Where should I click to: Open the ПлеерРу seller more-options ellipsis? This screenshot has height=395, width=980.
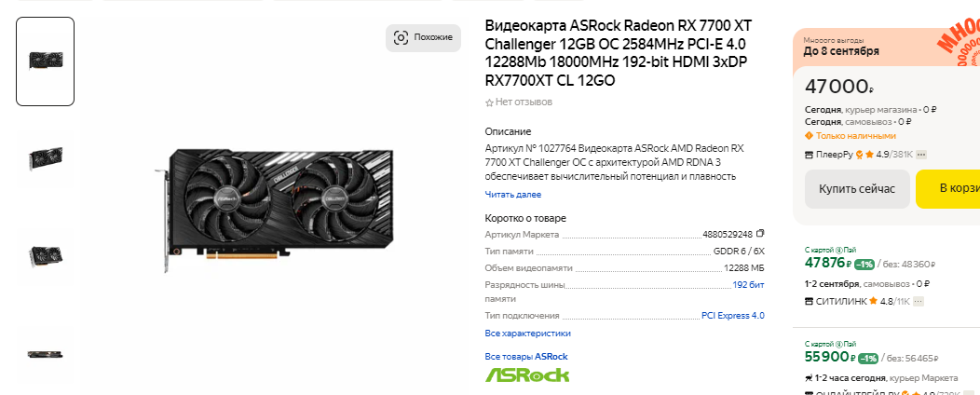920,155
